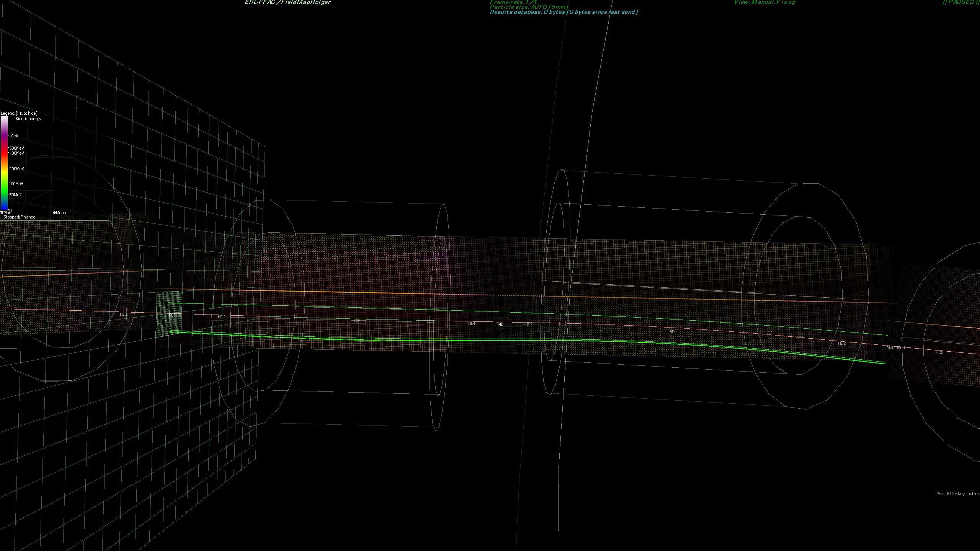The height and width of the screenshot is (551, 980).
Task: Click the 'Particle size: AUTO (5mm)' text
Action: tap(529, 7)
